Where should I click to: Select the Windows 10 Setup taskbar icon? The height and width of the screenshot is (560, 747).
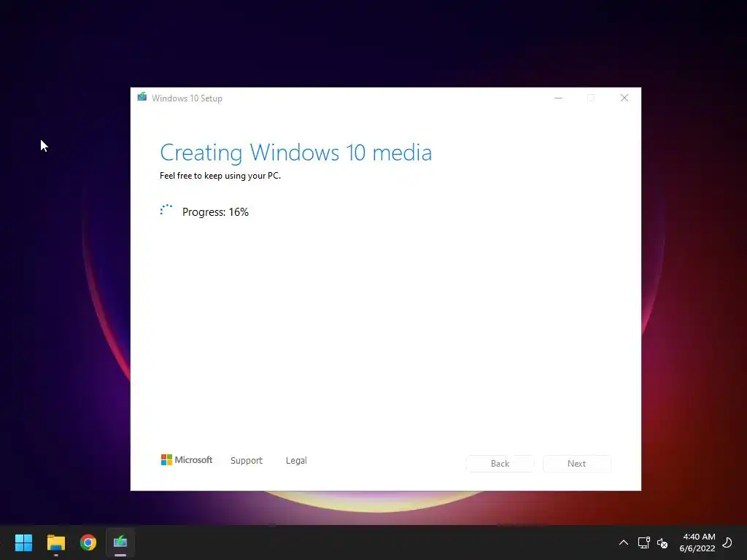pos(120,542)
